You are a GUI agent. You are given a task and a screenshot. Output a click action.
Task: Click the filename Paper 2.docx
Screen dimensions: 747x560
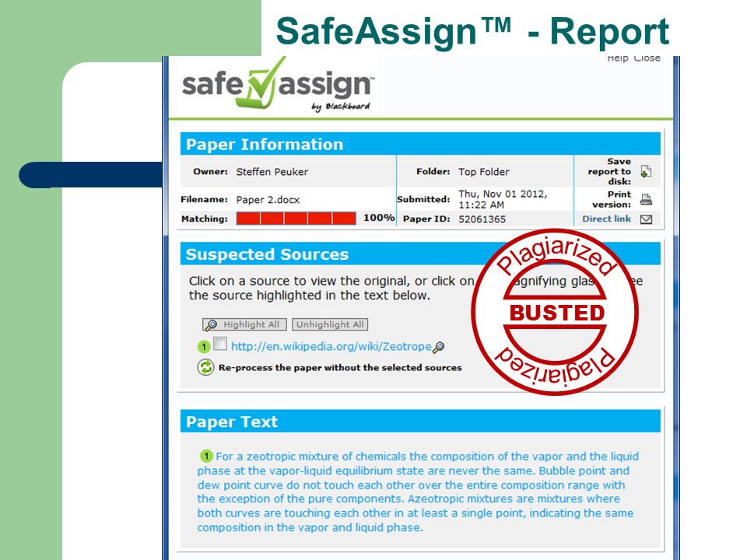[x=268, y=200]
